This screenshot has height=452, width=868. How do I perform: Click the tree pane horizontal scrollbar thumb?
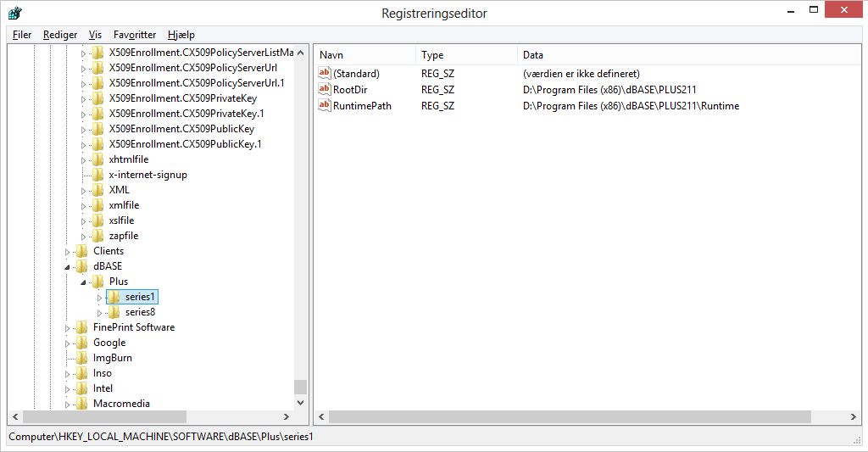pos(104,416)
